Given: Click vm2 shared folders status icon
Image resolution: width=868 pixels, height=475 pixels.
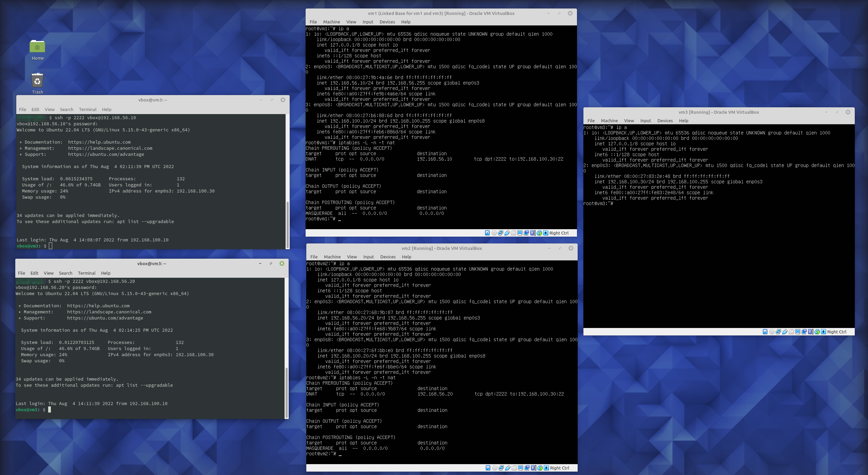Looking at the screenshot, I should click(x=514, y=468).
